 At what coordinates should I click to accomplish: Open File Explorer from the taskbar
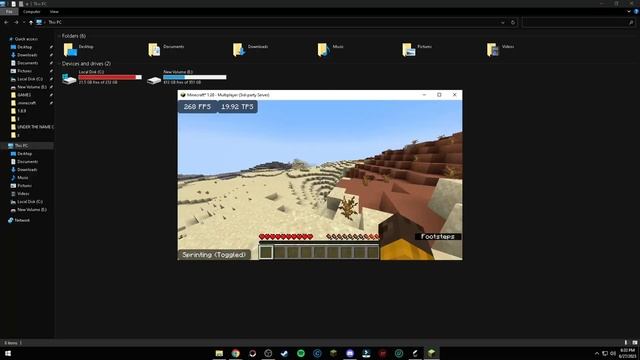(x=219, y=353)
